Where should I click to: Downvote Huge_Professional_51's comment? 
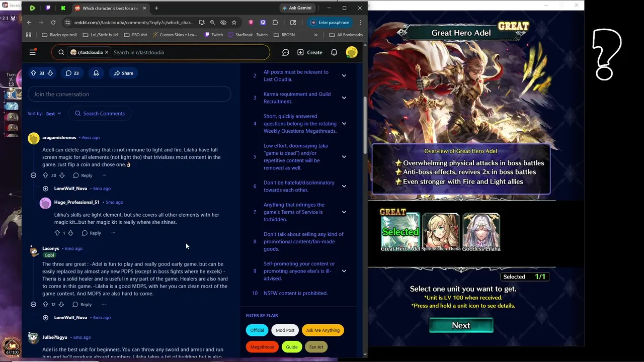pyautogui.click(x=70, y=233)
